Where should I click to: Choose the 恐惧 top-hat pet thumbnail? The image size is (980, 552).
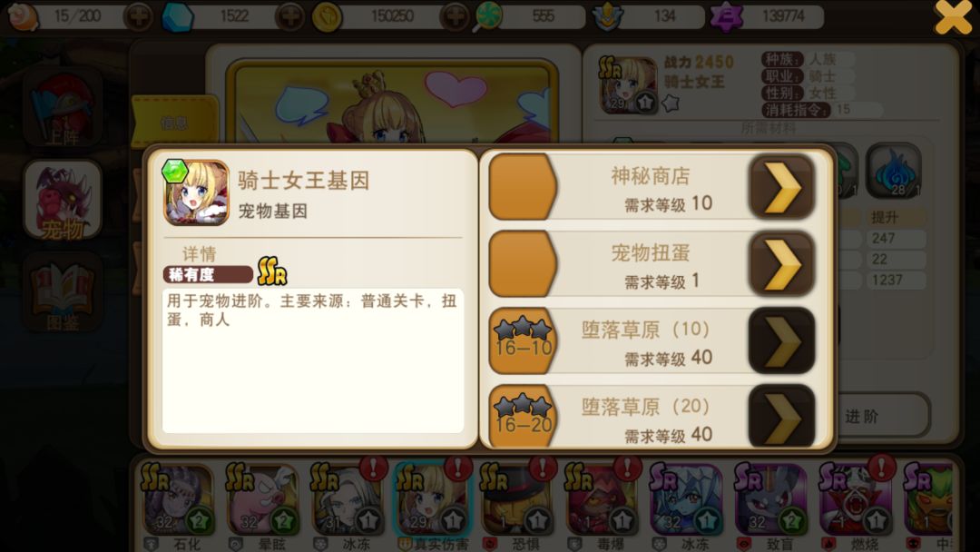coord(515,499)
